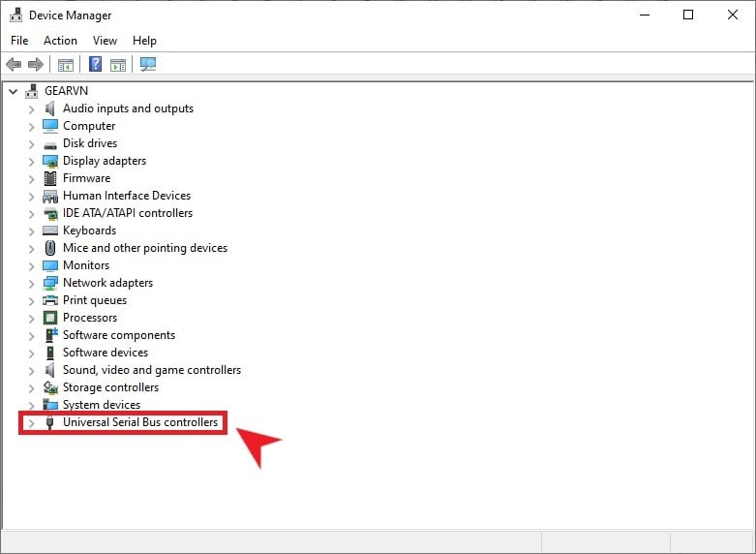The width and height of the screenshot is (756, 554).
Task: Click the show/hide action pane icon
Action: pyautogui.click(x=118, y=65)
